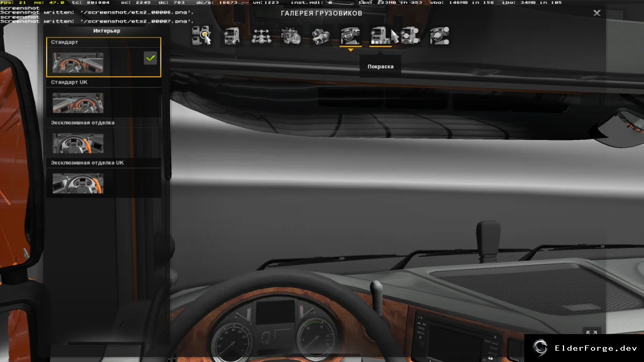This screenshot has width=644, height=362.
Task: Click the Стандарт UK label
Action: [69, 82]
